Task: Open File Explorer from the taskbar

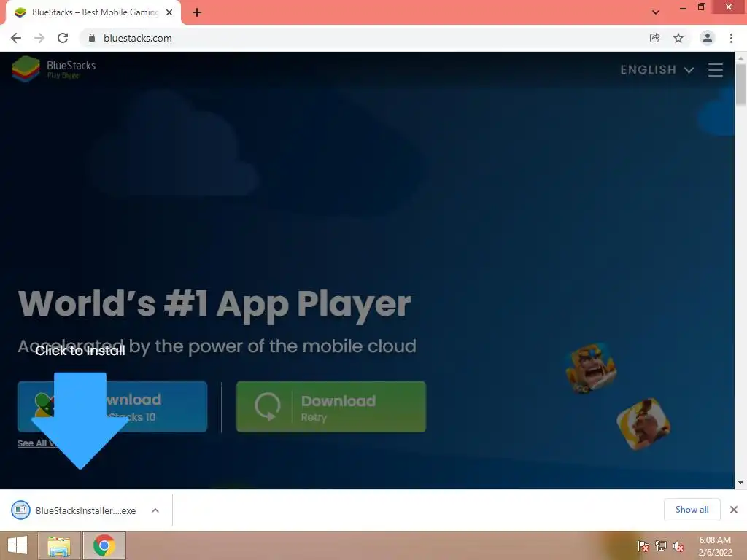Action: point(59,545)
